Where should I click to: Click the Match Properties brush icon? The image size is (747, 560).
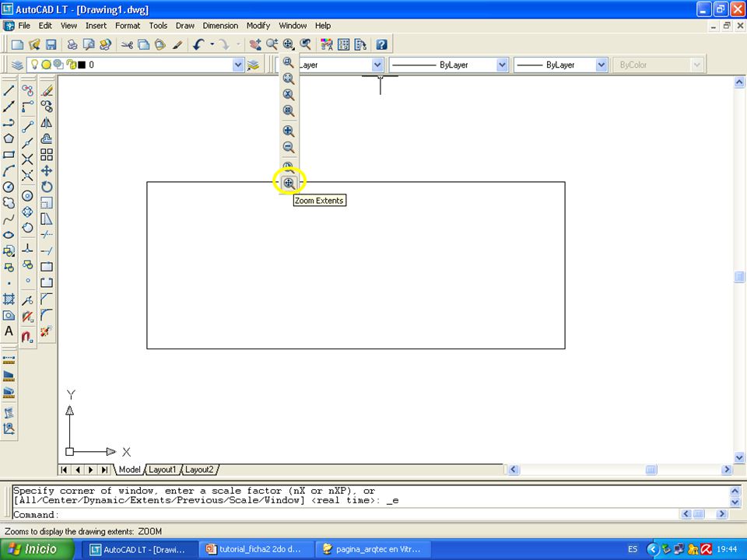coord(177,45)
